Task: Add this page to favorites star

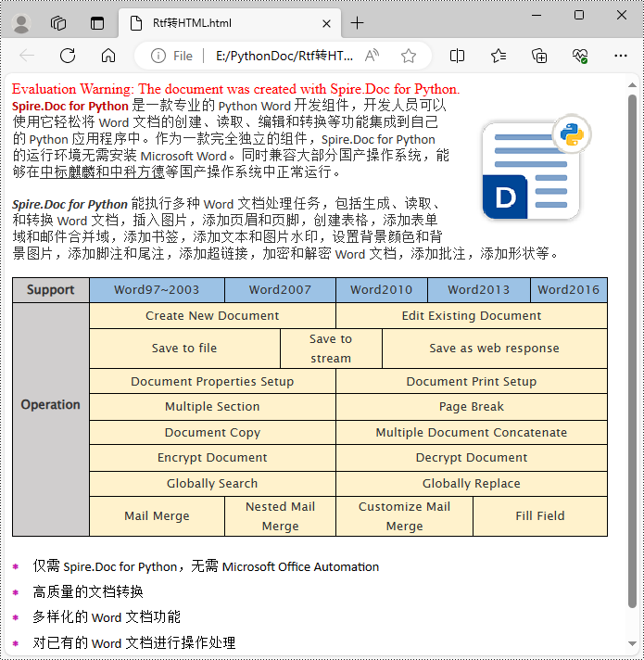Action: pyautogui.click(x=409, y=56)
